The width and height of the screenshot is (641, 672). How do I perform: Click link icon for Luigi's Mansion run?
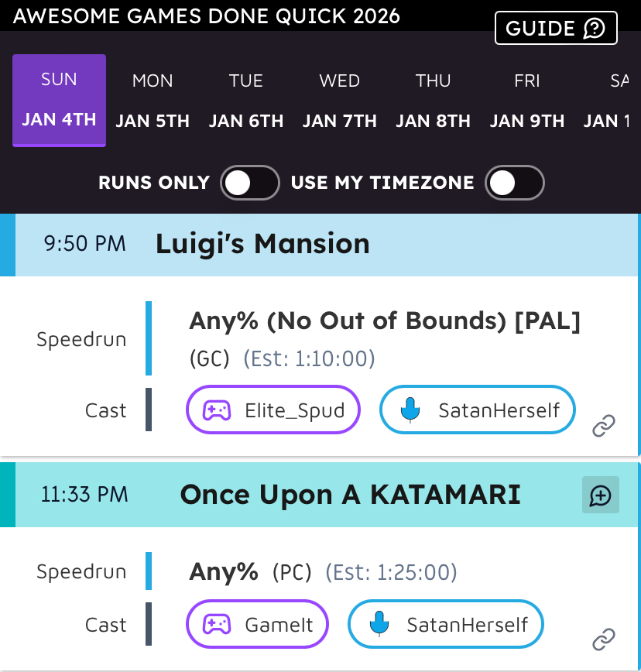tap(604, 425)
